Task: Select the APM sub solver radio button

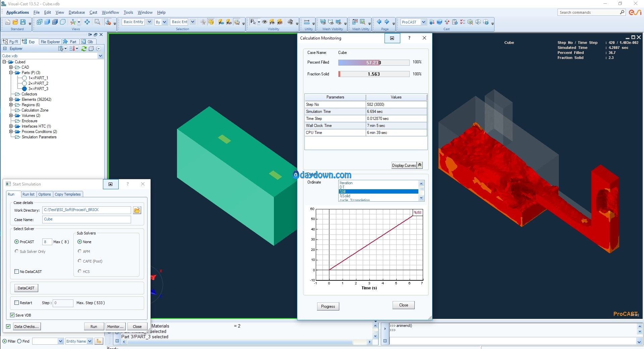Action: tap(79, 251)
